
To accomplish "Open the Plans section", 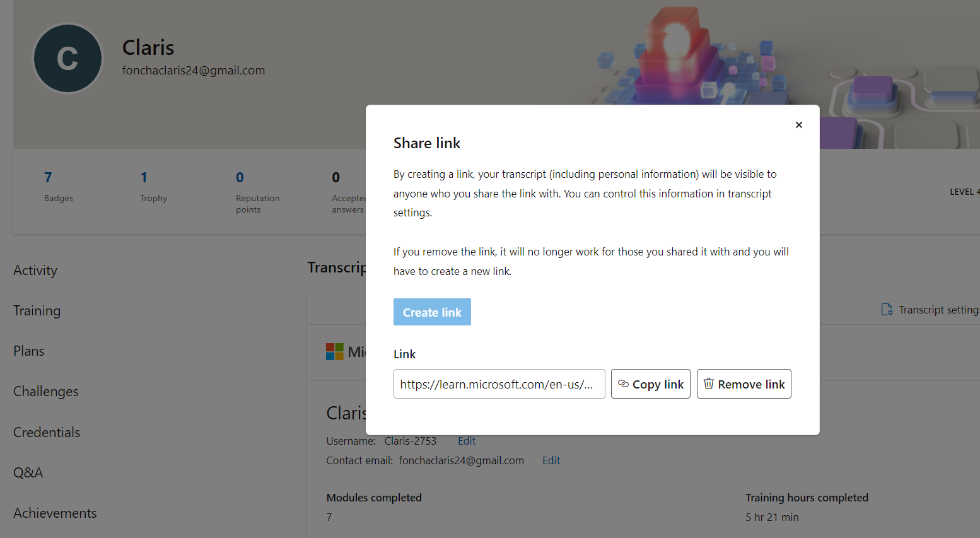I will coord(29,351).
